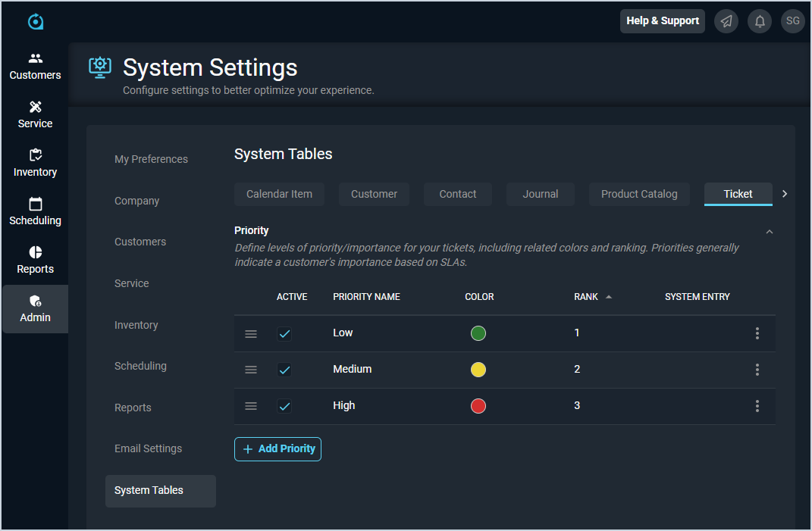Open Help & Support
This screenshot has height=531, width=812.
[663, 21]
